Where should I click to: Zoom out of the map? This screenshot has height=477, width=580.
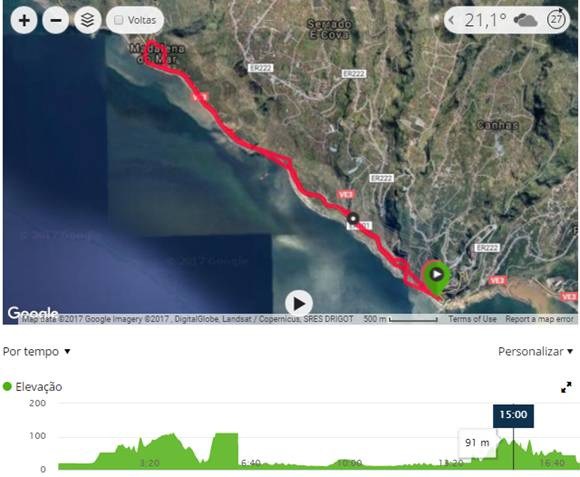pos(56,20)
